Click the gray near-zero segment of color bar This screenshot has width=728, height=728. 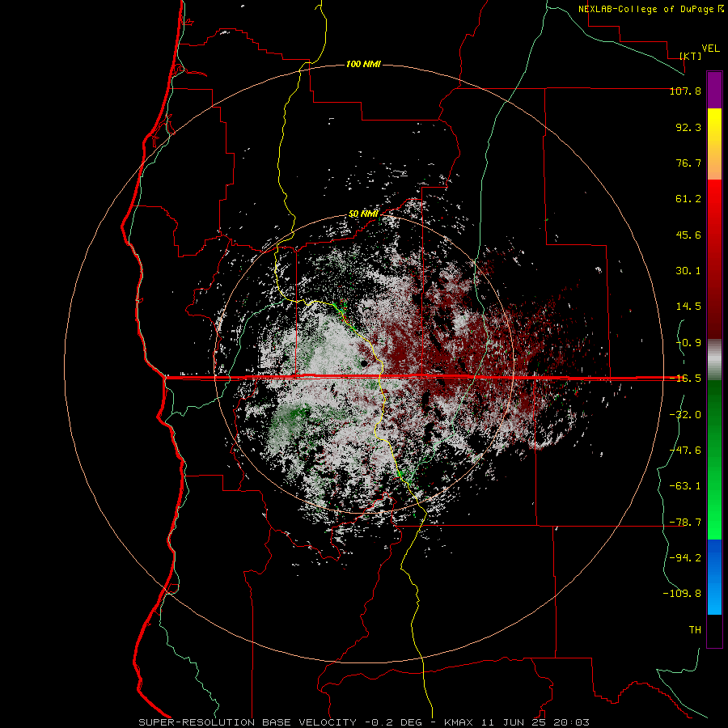(714, 360)
